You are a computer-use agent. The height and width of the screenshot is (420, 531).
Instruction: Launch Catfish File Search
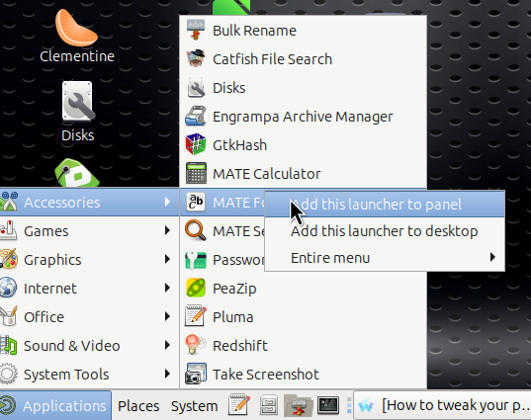tap(304, 59)
